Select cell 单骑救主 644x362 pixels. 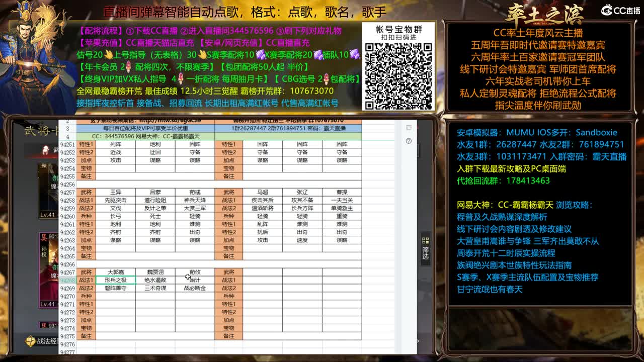click(x=342, y=208)
